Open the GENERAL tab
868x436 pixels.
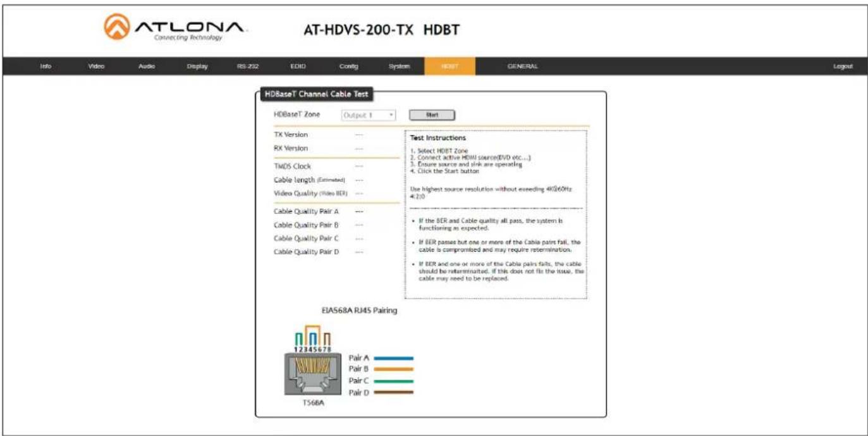[x=522, y=66]
